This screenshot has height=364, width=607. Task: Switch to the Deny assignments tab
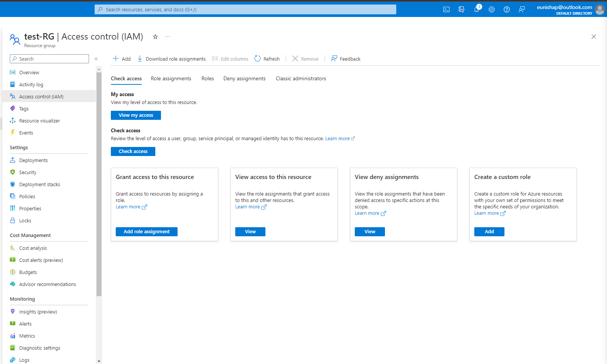pyautogui.click(x=244, y=78)
